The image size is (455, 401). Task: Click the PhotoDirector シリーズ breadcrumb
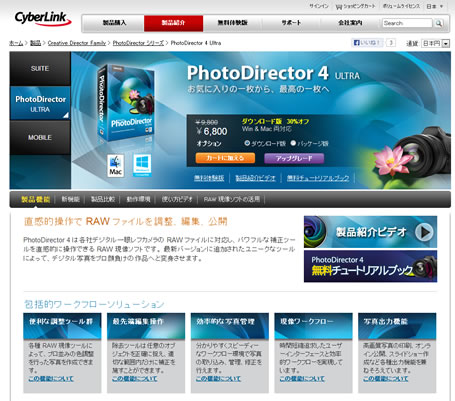[x=138, y=43]
